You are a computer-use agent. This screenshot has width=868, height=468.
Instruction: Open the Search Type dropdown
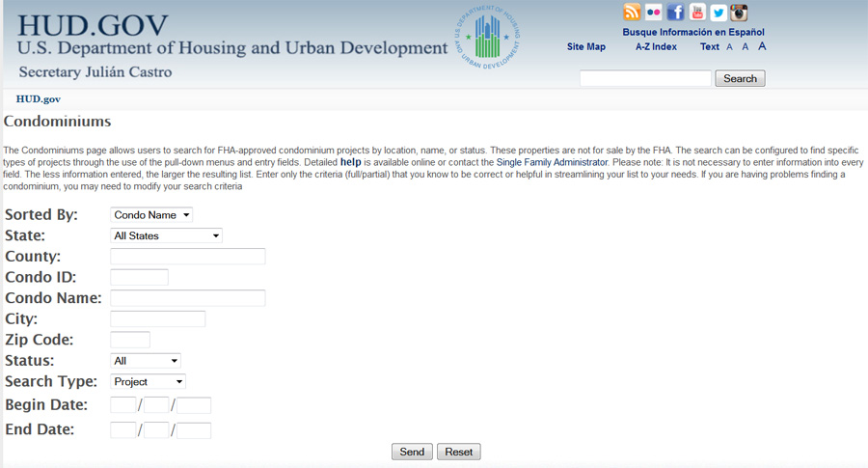tap(148, 381)
